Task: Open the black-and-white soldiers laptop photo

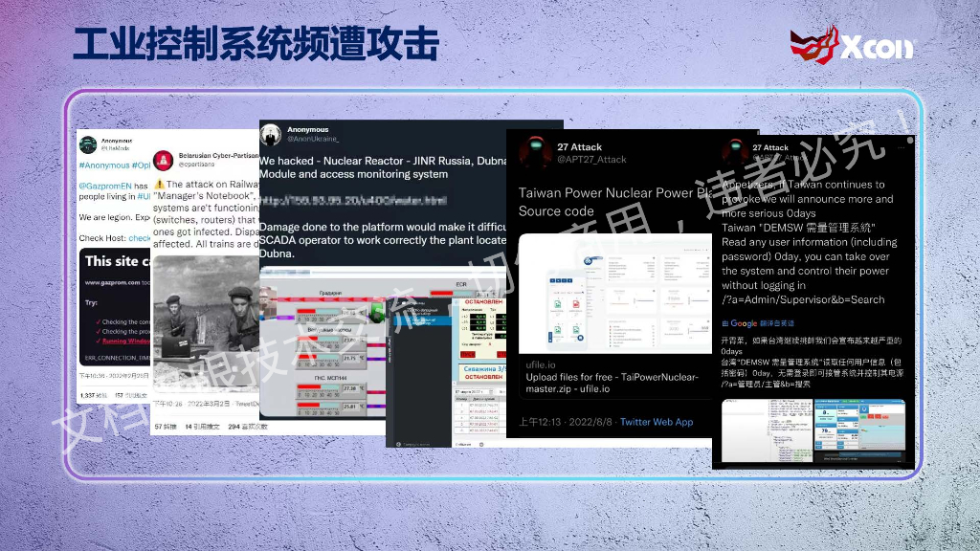Action: pyautogui.click(x=207, y=323)
